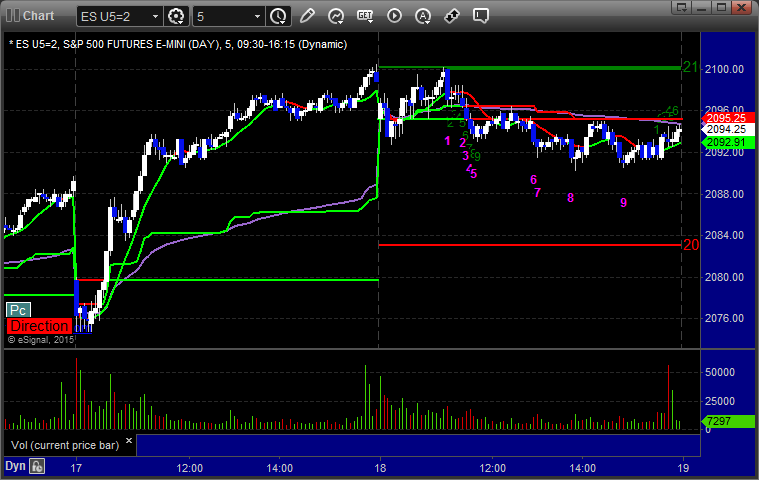Image resolution: width=759 pixels, height=480 pixels.
Task: Open the time template clock menu
Action: tap(278, 16)
